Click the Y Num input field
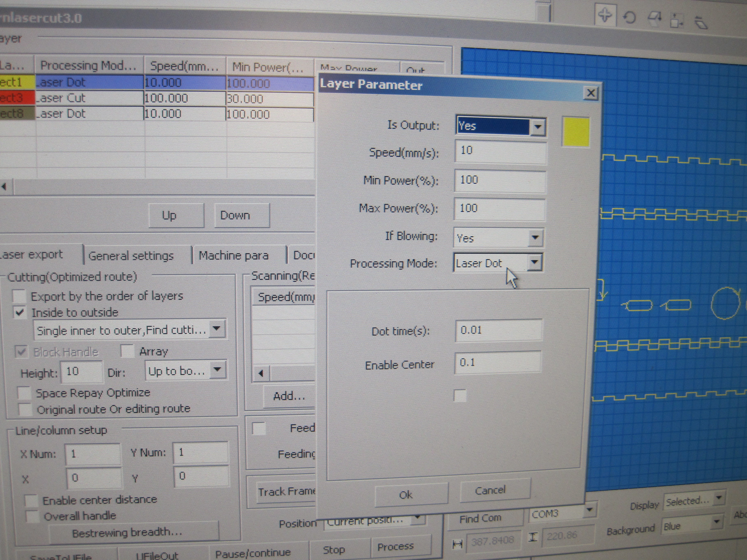747x560 pixels. pos(201,452)
